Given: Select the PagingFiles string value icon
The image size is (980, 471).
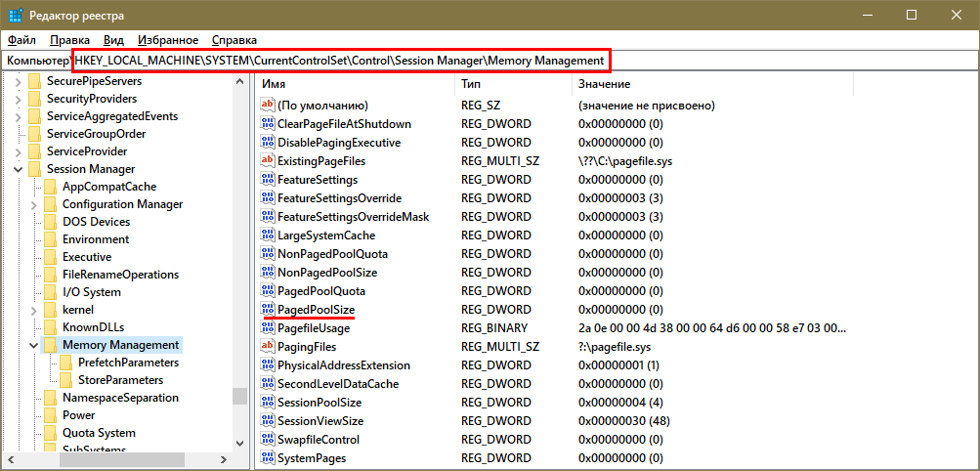Looking at the screenshot, I should [268, 347].
